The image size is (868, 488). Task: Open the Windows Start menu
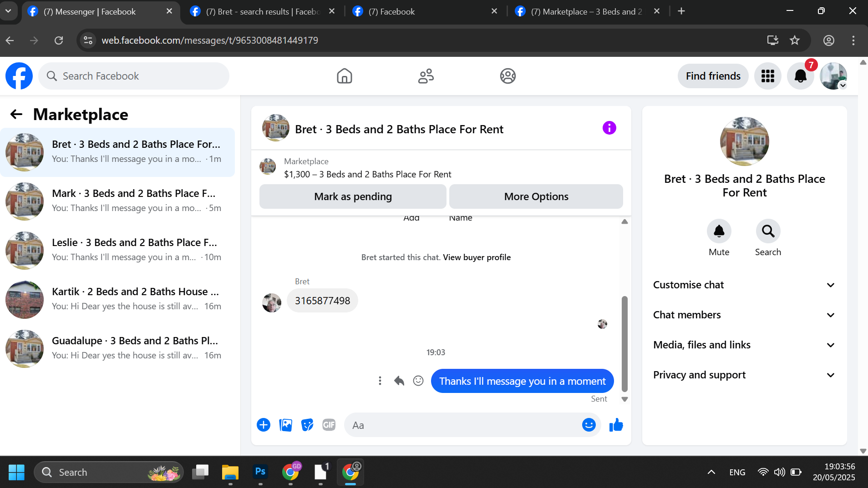tap(17, 472)
